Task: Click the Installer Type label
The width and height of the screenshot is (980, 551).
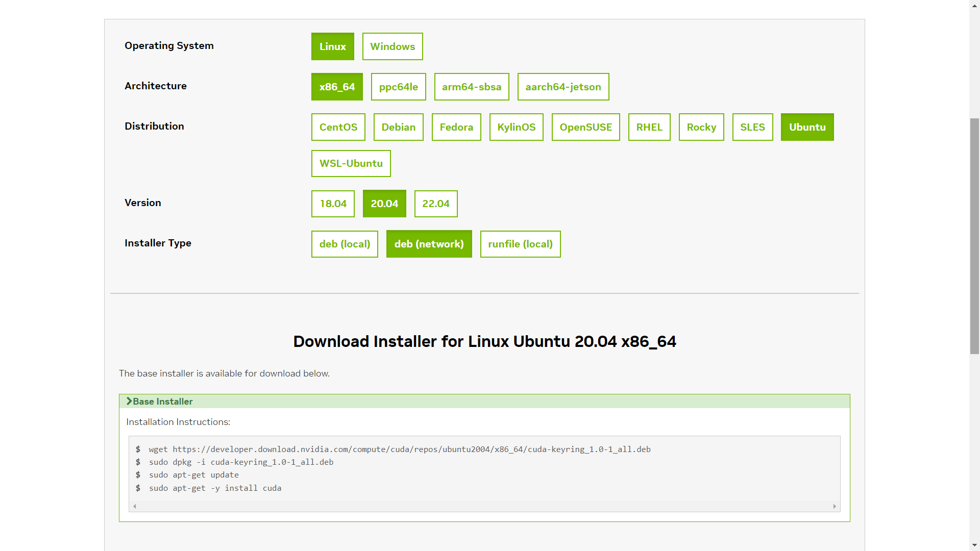Action: (x=158, y=243)
